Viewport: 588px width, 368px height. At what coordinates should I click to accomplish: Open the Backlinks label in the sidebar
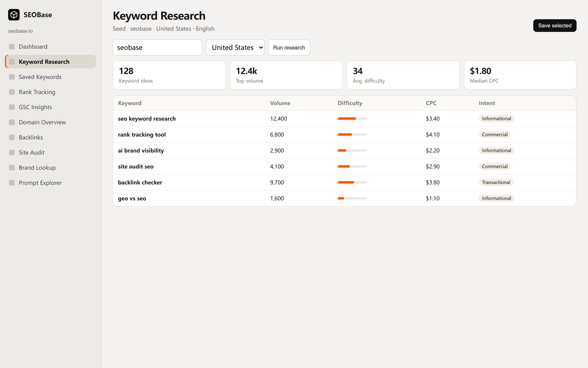(31, 137)
